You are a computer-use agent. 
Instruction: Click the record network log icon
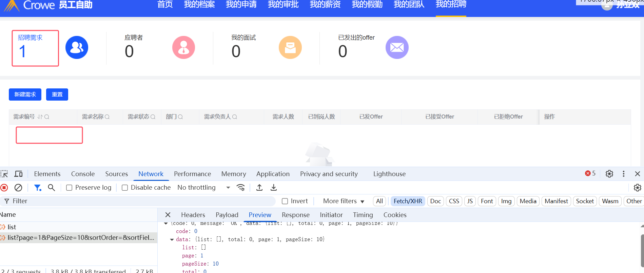pos(4,188)
